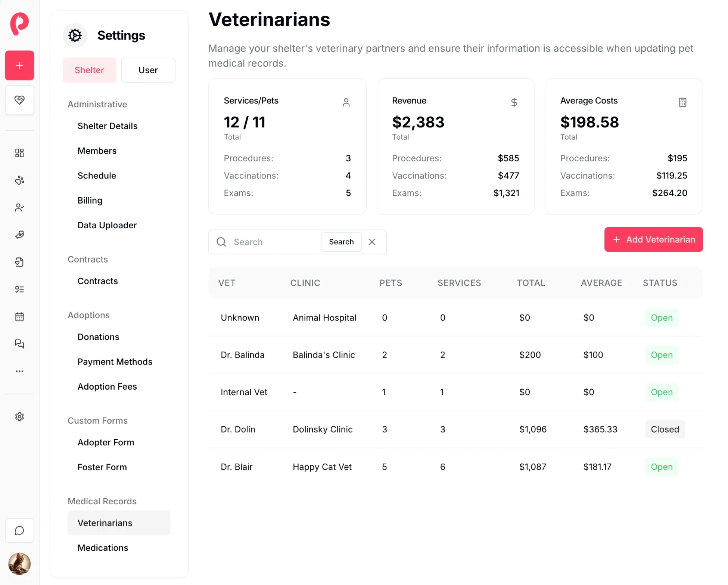This screenshot has width=728, height=585.
Task: Click the settings gear in left rail
Action: click(x=19, y=417)
